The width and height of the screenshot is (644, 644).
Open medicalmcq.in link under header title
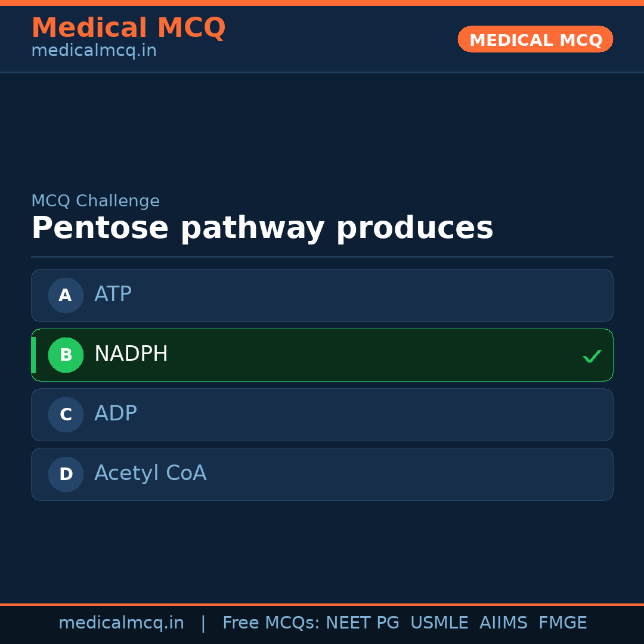click(94, 51)
